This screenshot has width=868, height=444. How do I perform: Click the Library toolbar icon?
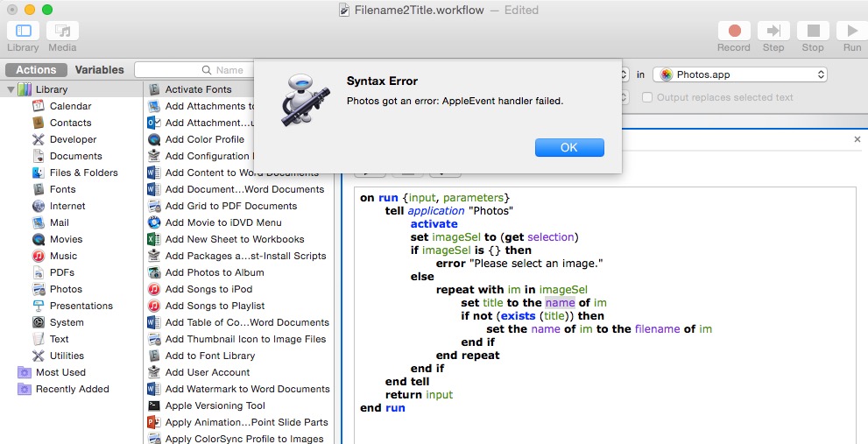24,31
